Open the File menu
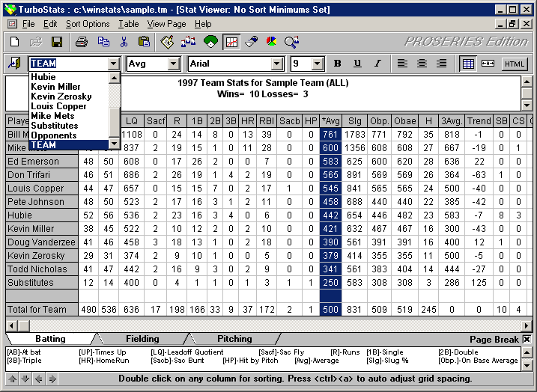 point(28,24)
